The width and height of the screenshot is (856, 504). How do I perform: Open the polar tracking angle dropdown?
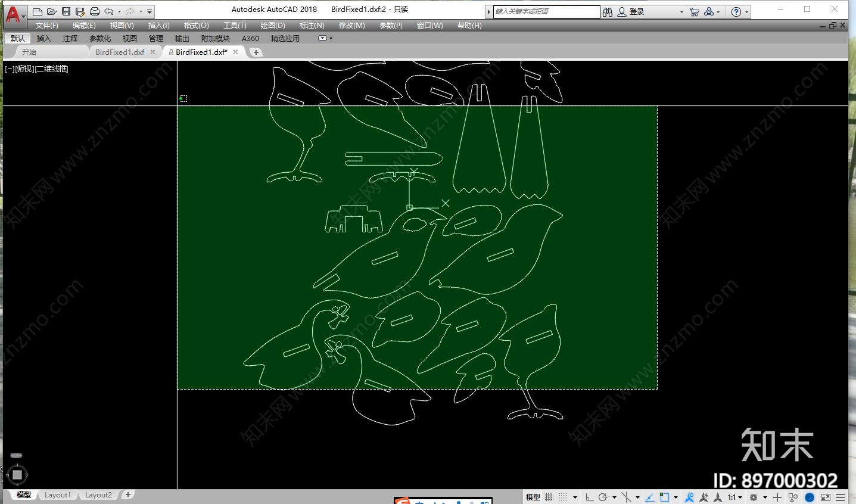pyautogui.click(x=614, y=497)
